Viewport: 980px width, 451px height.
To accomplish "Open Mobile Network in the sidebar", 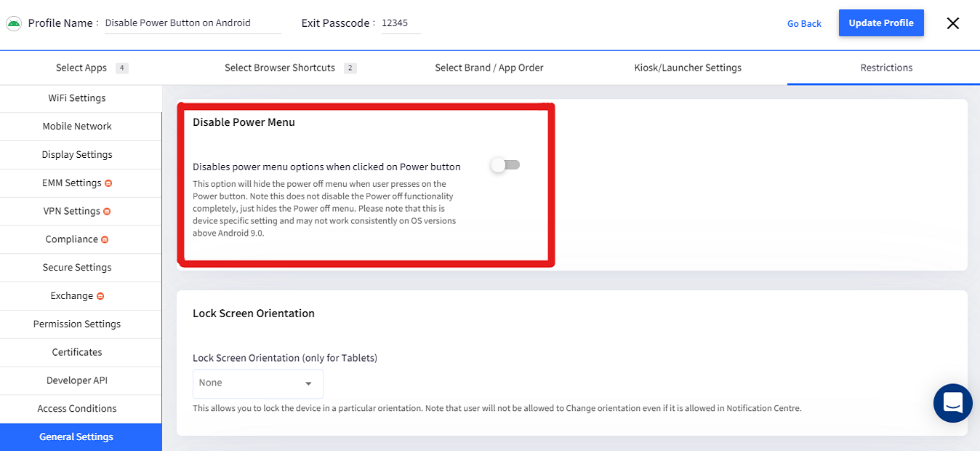I will (81, 127).
